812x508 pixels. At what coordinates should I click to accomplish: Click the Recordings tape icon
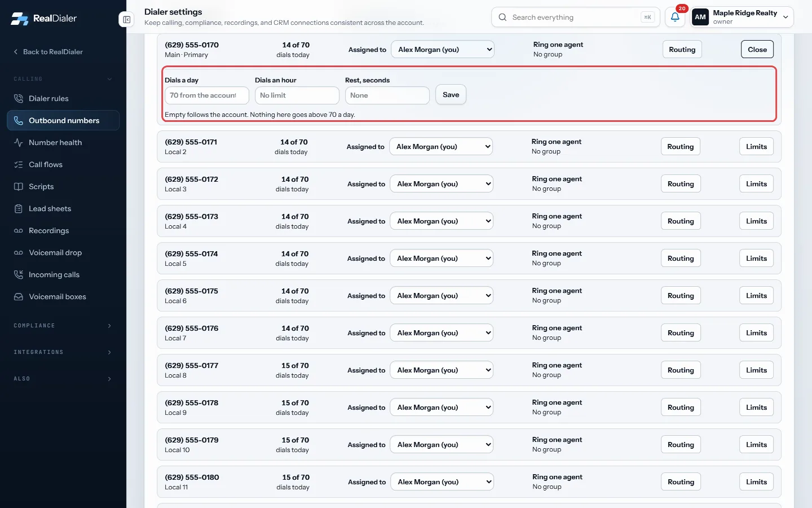(19, 230)
